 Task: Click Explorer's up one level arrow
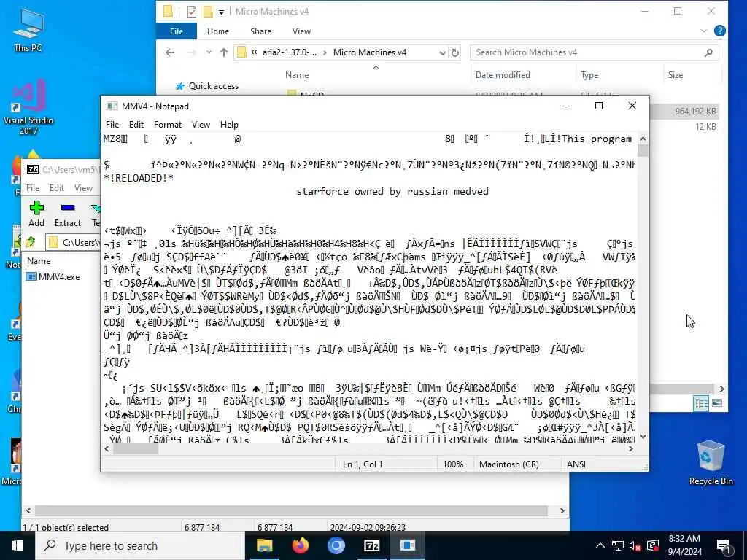(x=224, y=52)
